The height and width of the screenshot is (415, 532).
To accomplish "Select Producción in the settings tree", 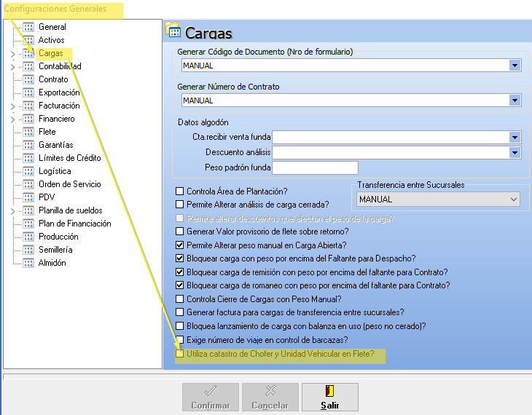I will click(x=58, y=237).
